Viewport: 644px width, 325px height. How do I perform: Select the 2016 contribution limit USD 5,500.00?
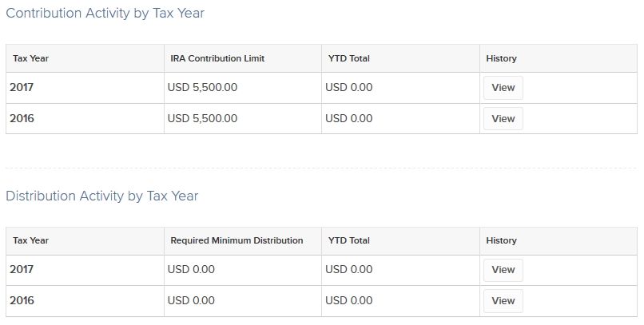click(x=202, y=119)
